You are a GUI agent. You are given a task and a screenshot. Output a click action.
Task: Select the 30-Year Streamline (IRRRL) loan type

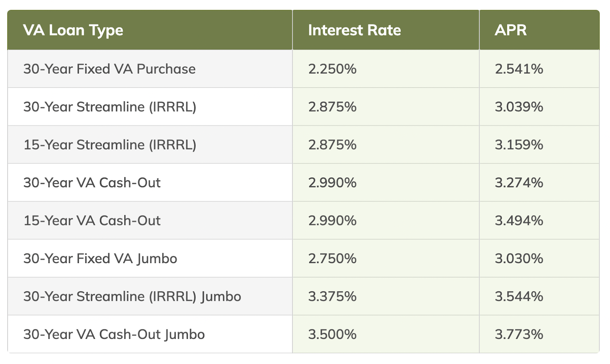click(x=110, y=107)
